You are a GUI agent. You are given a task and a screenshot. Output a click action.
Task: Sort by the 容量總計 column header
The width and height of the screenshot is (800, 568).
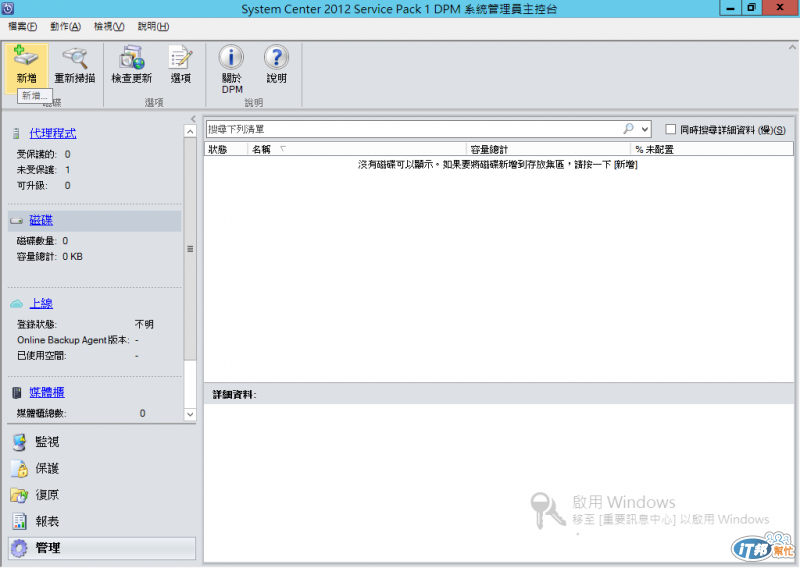pos(548,150)
